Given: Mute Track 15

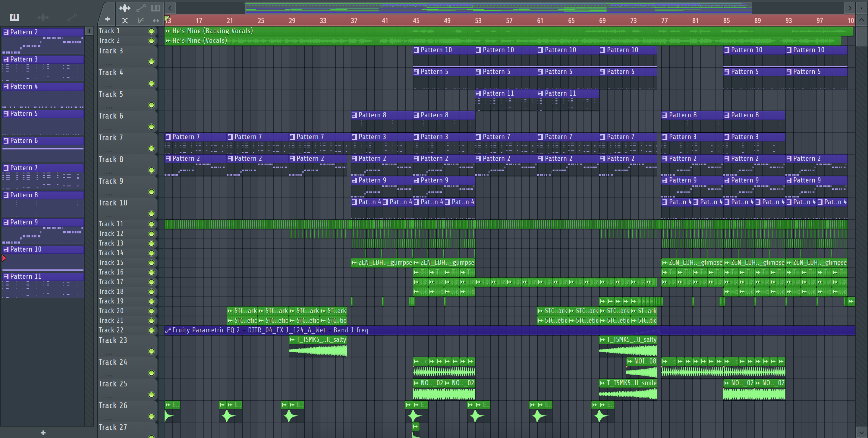Looking at the screenshot, I should pyautogui.click(x=151, y=263).
